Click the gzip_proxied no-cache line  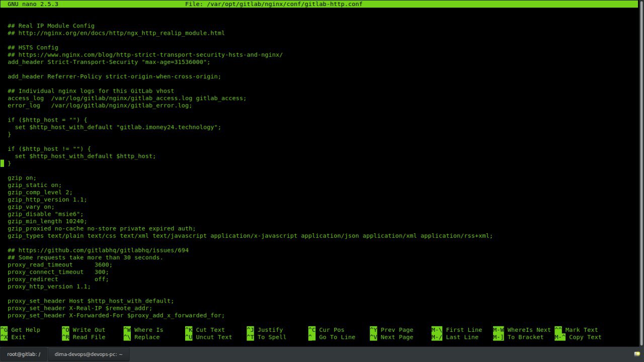(x=102, y=229)
